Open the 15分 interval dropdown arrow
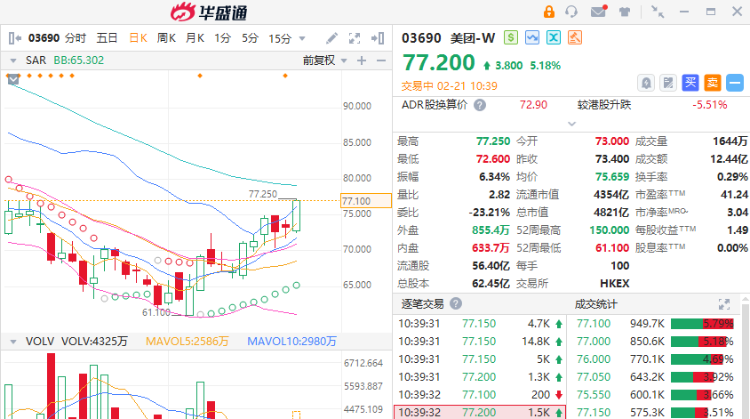Viewport: 750px width, 419px height. pos(302,39)
